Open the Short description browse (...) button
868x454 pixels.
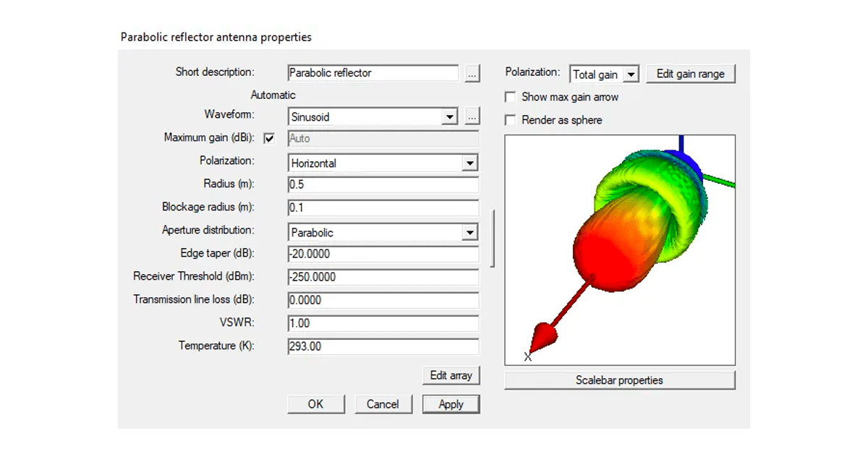coord(472,73)
